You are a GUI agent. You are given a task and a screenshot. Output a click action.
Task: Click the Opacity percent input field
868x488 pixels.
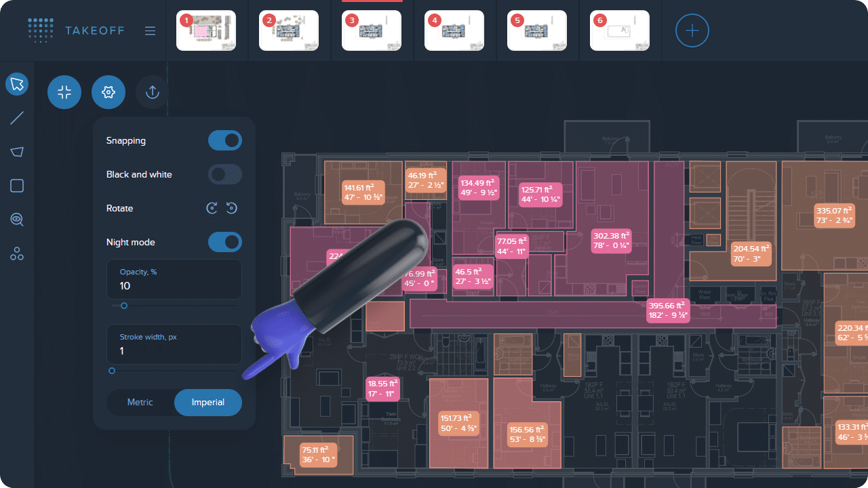click(x=174, y=279)
